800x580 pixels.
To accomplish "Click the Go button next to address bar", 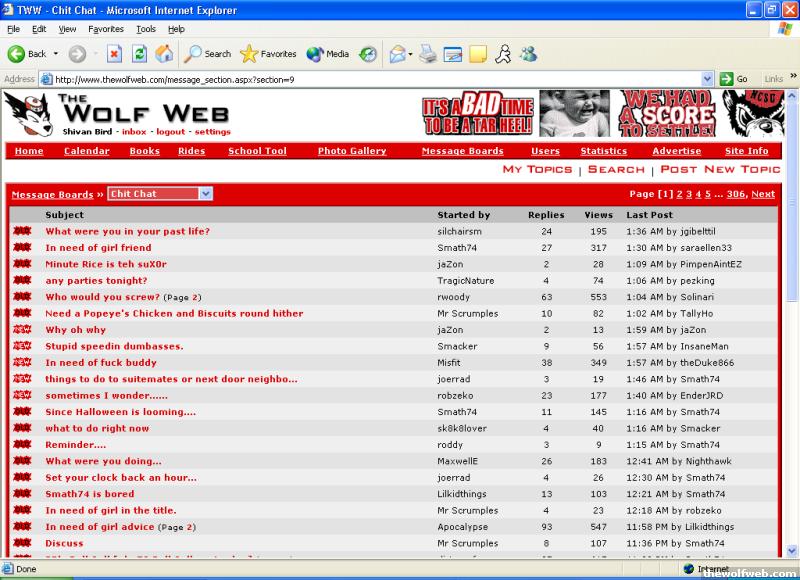I will 735,79.
